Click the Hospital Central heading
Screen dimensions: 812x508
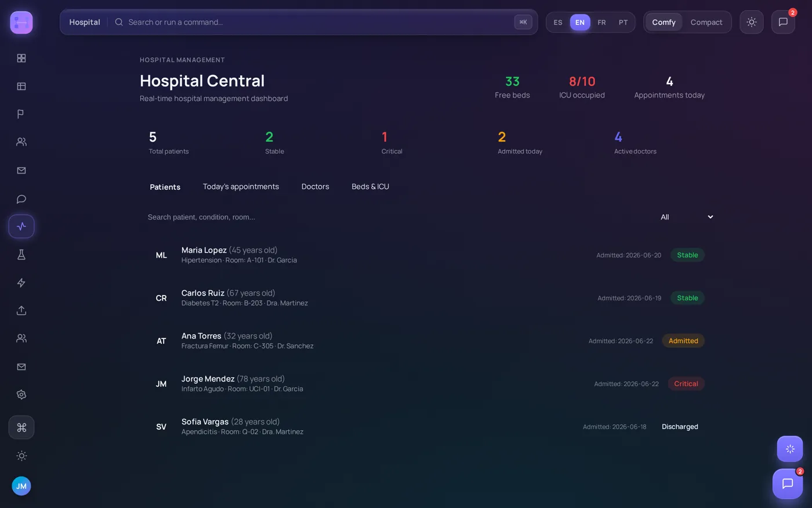click(202, 81)
